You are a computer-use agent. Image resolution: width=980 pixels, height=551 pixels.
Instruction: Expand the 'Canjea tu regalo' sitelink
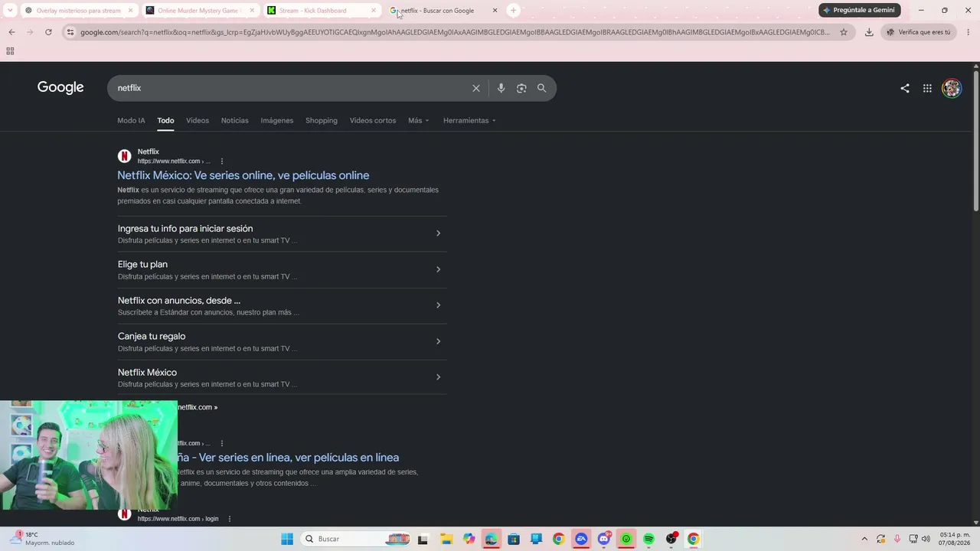pos(283,341)
